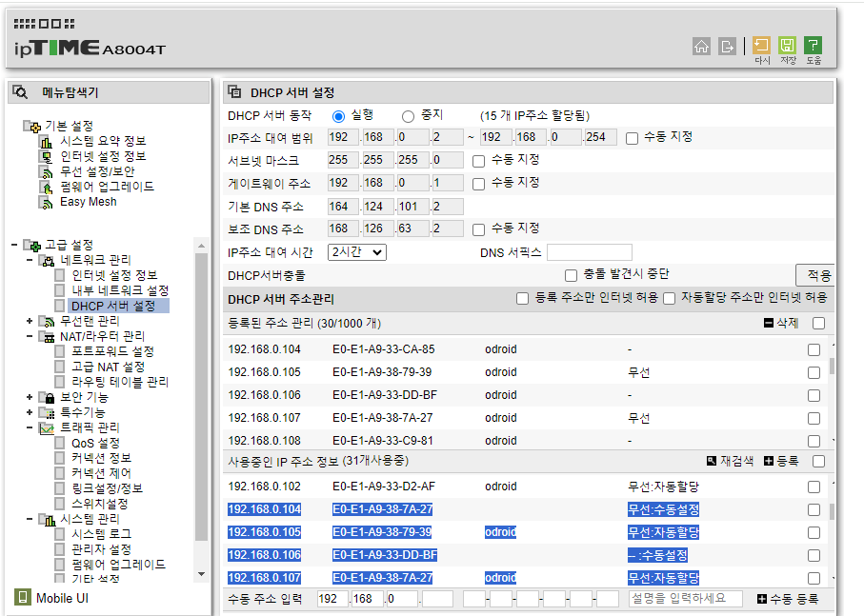Screen dimensions: 864x616
Task: Open the IP주소 대여 시간 dropdown
Action: point(357,252)
